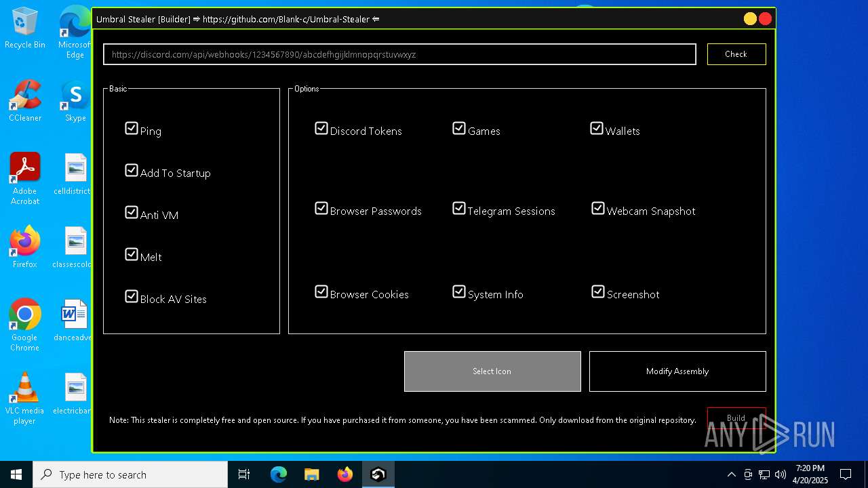
Task: Open Modify Assembly dialog
Action: click(x=677, y=371)
